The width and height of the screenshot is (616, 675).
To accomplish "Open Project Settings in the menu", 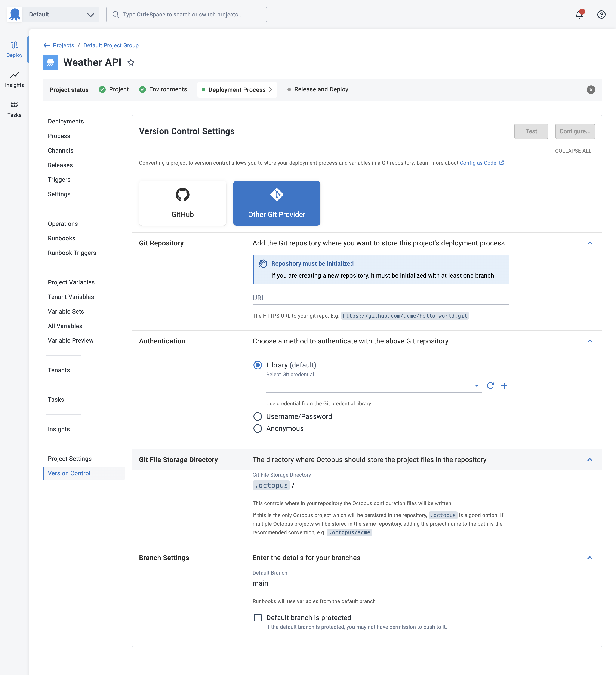I will 70,459.
